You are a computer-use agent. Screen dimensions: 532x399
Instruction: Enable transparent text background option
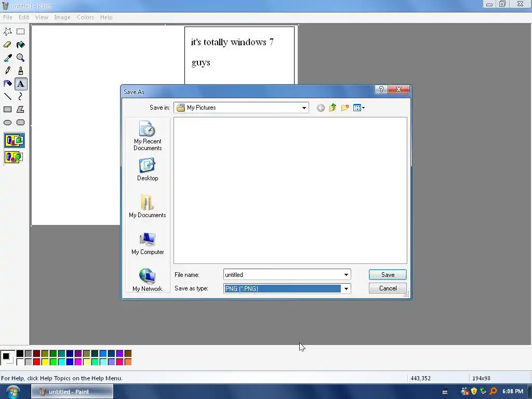pyautogui.click(x=14, y=157)
